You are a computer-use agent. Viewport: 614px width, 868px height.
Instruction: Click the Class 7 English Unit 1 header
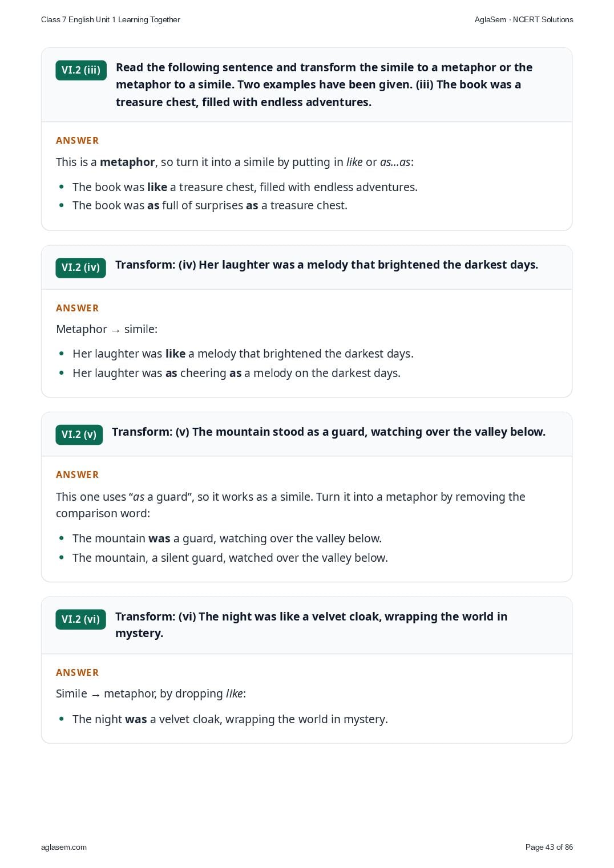pos(111,19)
